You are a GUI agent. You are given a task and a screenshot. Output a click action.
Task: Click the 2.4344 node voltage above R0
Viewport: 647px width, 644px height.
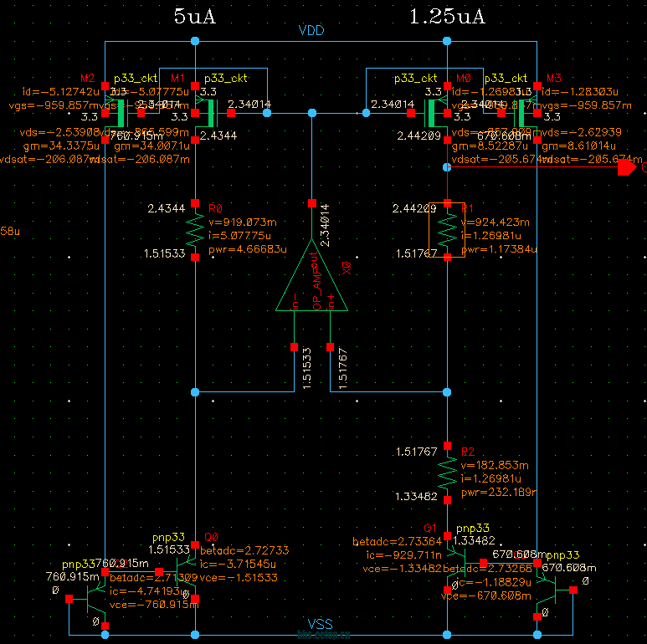click(167, 208)
